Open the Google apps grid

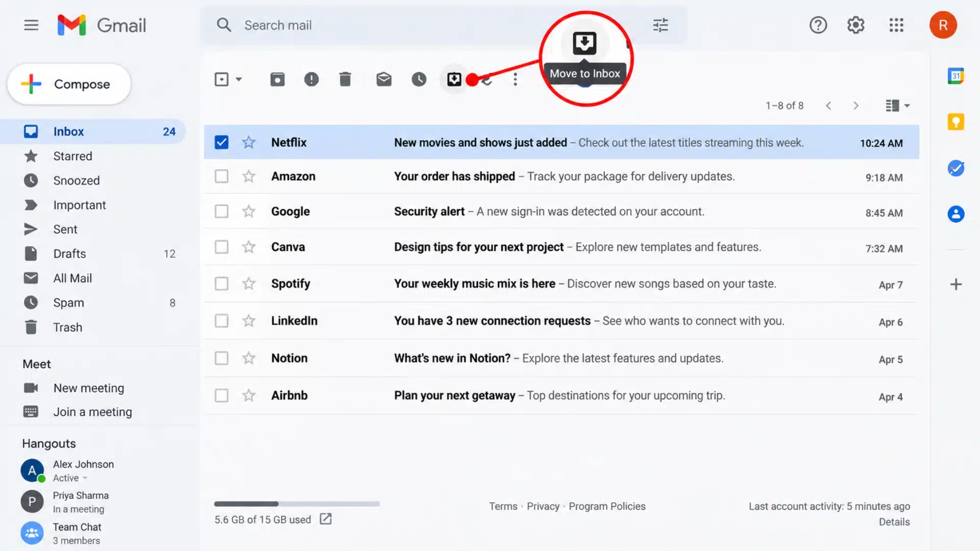point(896,25)
